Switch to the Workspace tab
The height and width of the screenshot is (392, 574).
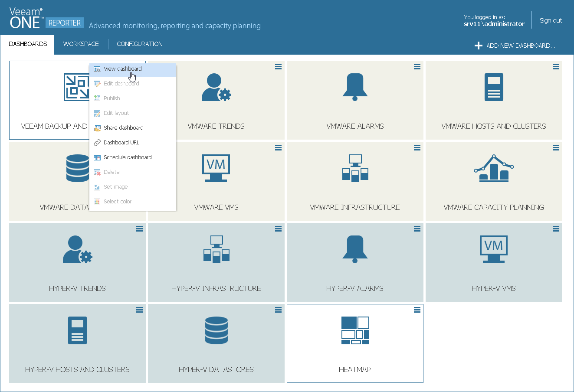click(81, 44)
